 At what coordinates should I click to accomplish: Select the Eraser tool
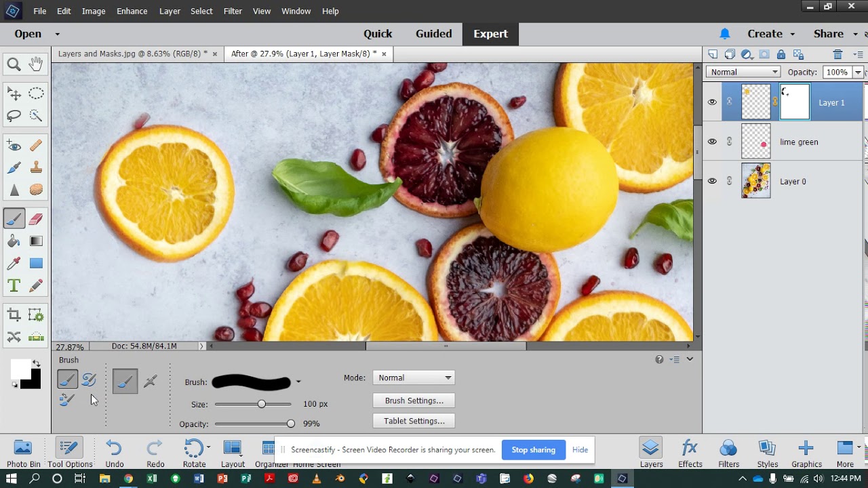click(x=36, y=219)
